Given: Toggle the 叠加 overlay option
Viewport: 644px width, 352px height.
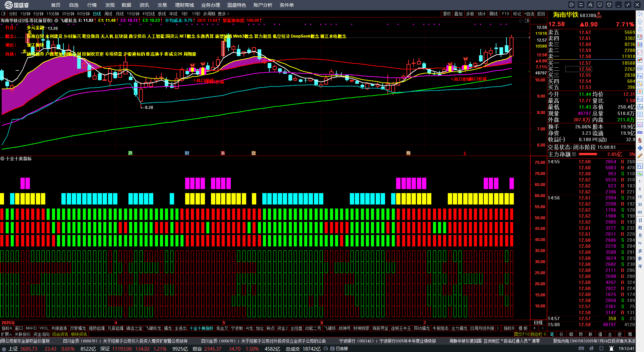Looking at the screenshot, I should [x=458, y=14].
